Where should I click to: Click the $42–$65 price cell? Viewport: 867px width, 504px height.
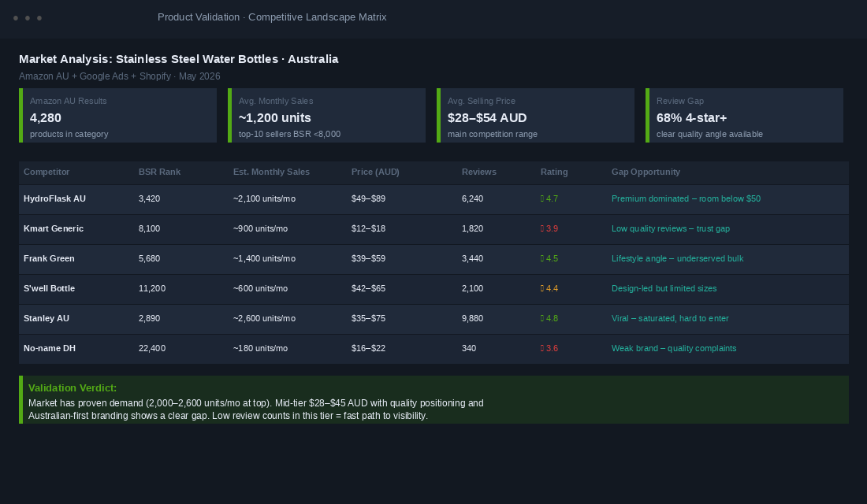click(368, 288)
